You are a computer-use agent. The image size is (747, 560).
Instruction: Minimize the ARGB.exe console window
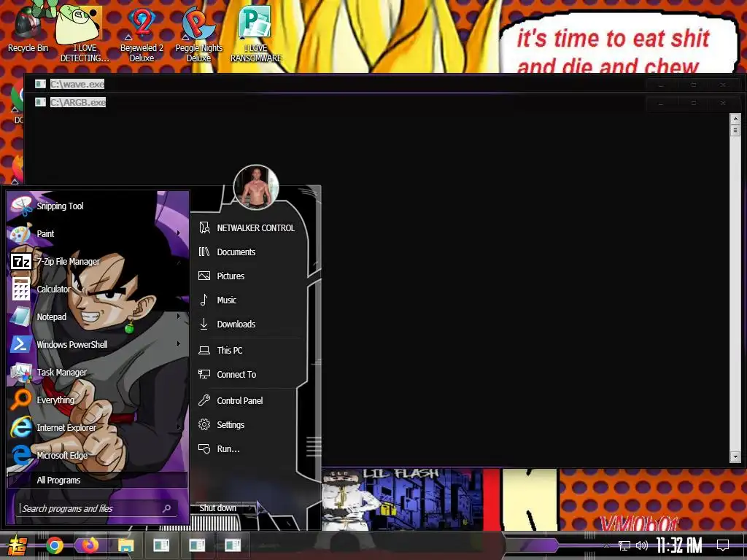click(661, 103)
